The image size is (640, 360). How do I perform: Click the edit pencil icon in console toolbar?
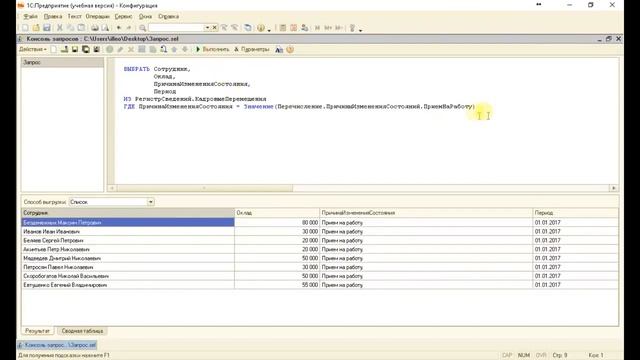tap(120, 49)
